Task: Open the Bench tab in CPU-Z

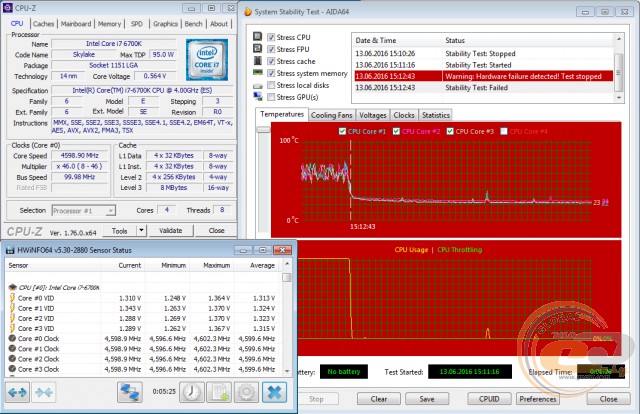Action: (x=193, y=24)
